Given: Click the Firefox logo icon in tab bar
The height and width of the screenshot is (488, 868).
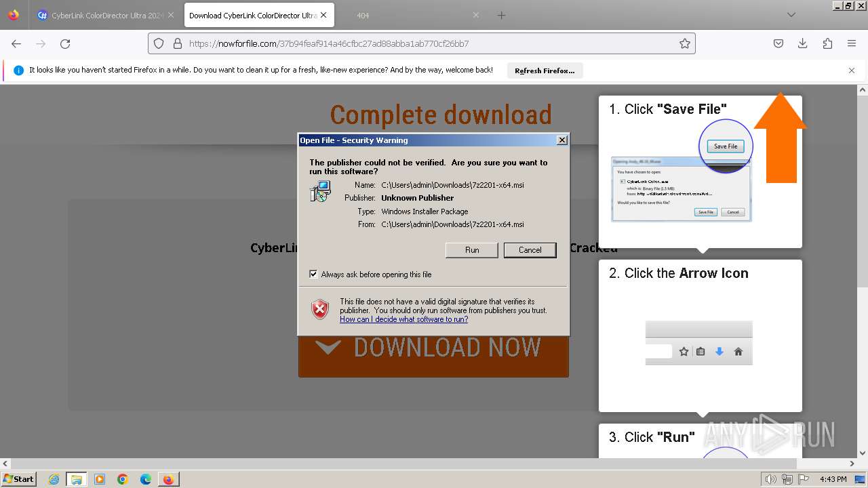Looking at the screenshot, I should click(14, 15).
